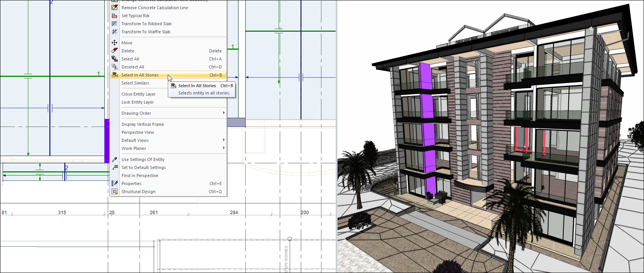This screenshot has height=273, width=644.
Task: Click the Move arrows icon
Action: click(x=114, y=43)
